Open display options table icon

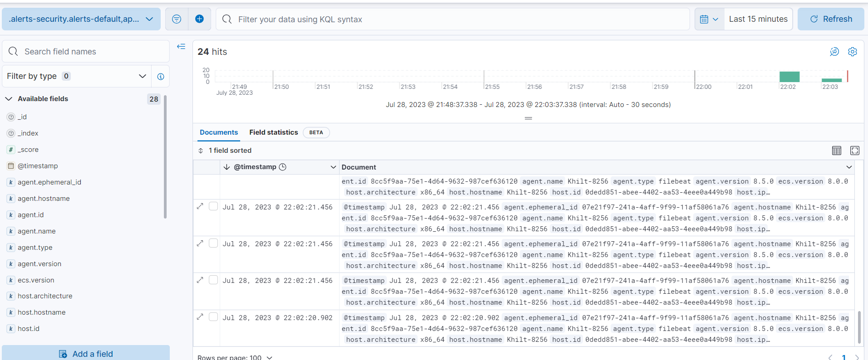(x=837, y=151)
